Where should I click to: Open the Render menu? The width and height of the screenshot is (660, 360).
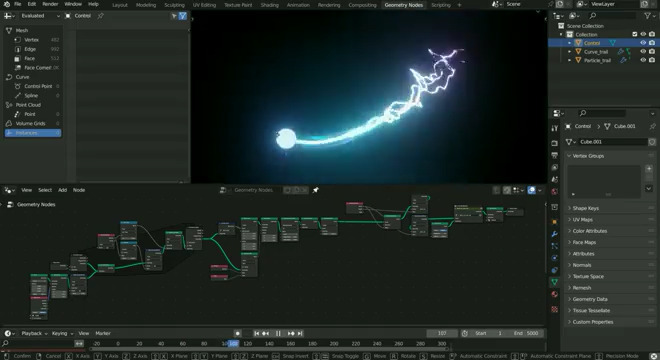pos(50,4)
